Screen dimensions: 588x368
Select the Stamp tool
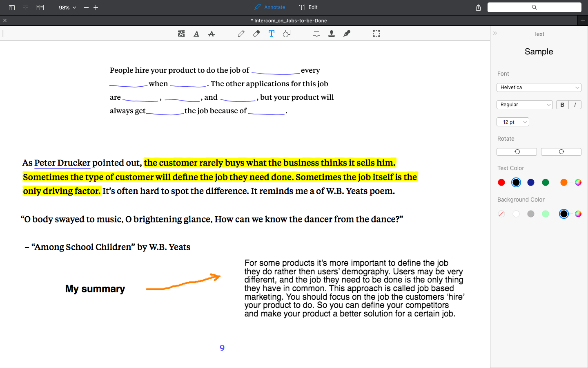coord(332,34)
